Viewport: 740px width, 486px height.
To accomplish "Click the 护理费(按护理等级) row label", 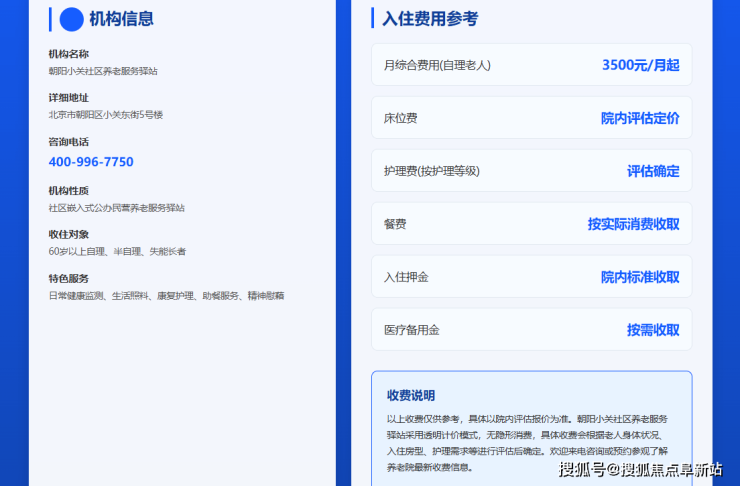I will pos(431,171).
